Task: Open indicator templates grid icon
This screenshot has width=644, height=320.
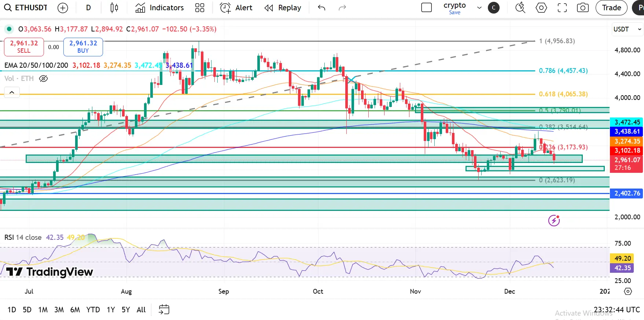Action: [200, 8]
